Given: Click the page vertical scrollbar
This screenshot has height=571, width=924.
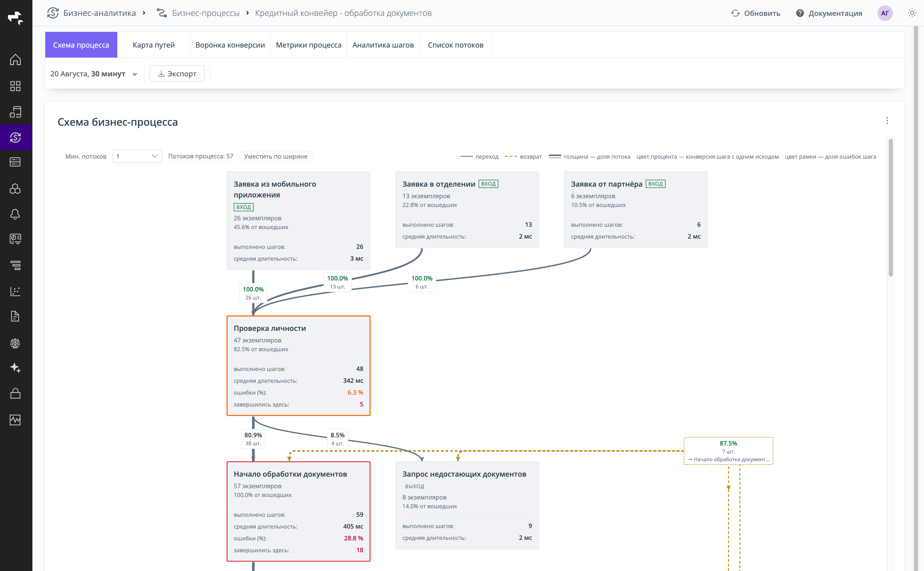Looking at the screenshot, I should [916, 298].
